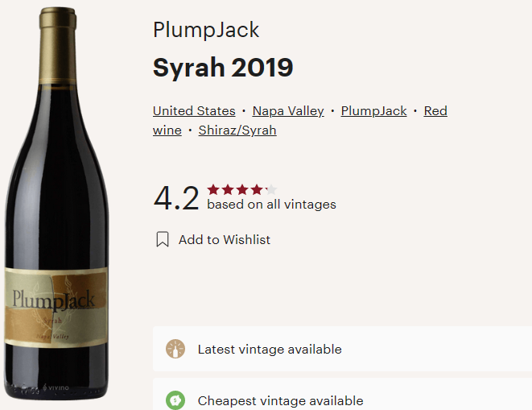
Task: Select Latest vintage available option
Action: 270,350
